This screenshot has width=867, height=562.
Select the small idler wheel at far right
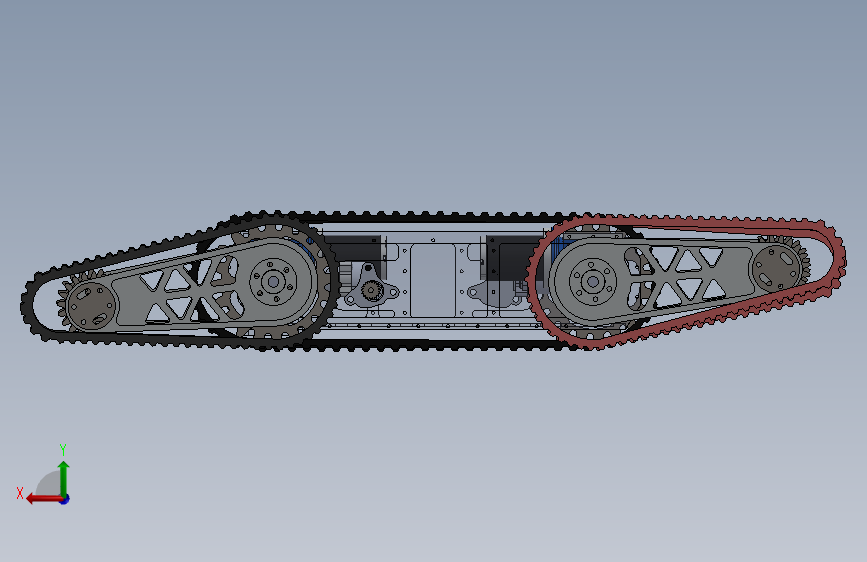tap(779, 268)
